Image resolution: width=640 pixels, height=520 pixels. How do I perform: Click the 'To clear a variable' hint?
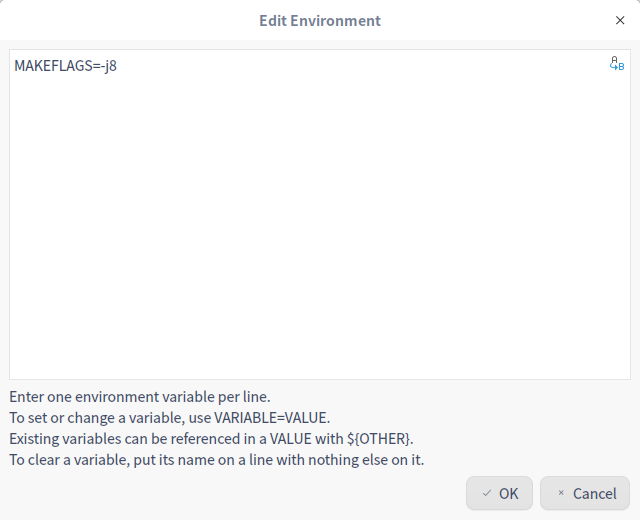pyautogui.click(x=217, y=460)
